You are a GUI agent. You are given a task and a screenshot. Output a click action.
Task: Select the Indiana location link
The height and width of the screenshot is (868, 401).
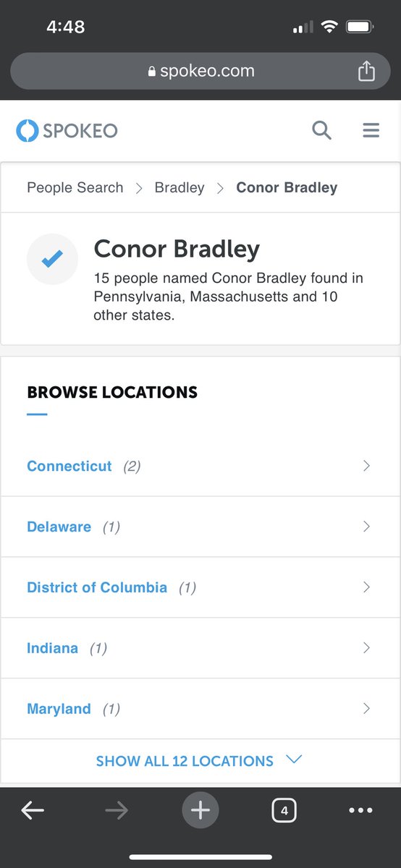tap(52, 648)
